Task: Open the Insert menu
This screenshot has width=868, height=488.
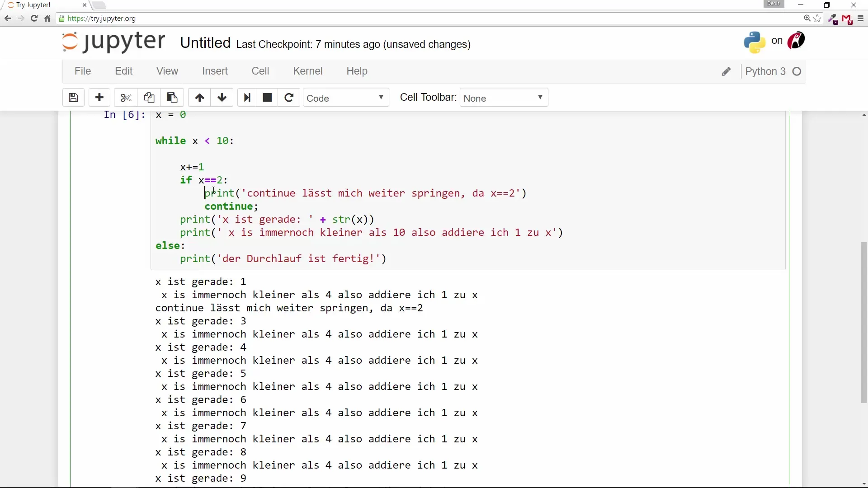Action: (215, 71)
